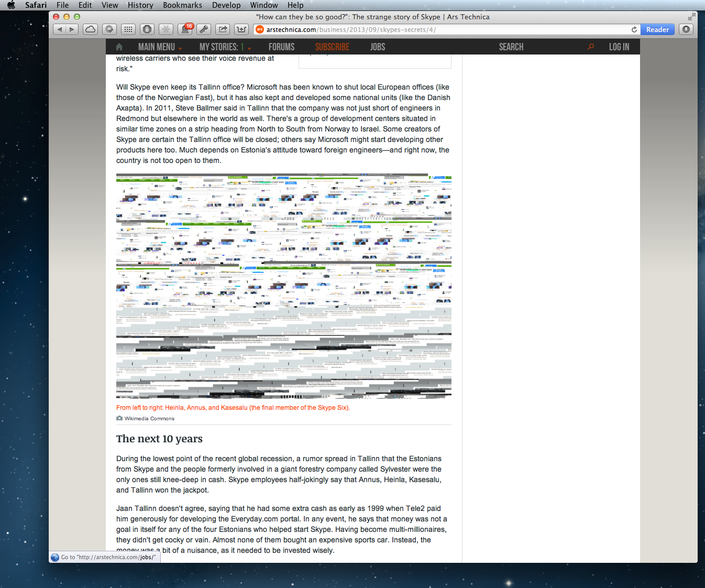
Task: Open the Safari app menu
Action: click(x=36, y=5)
